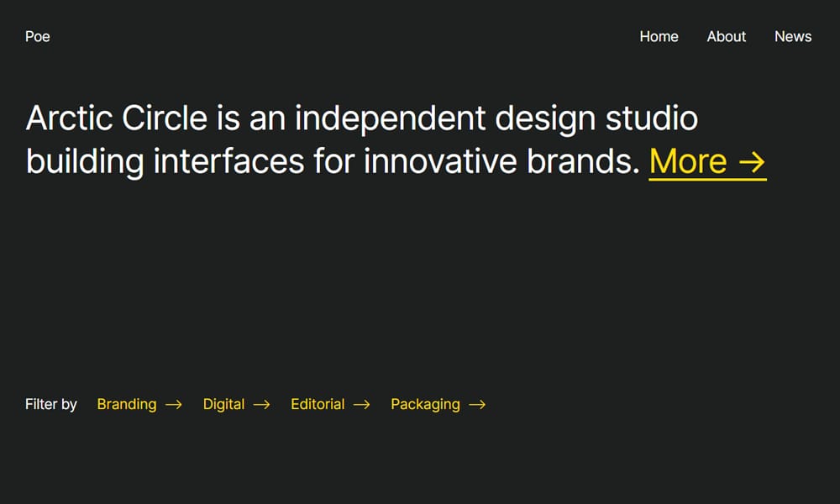Filter projects by Branding label
This screenshot has height=504, width=840.
pos(127,404)
